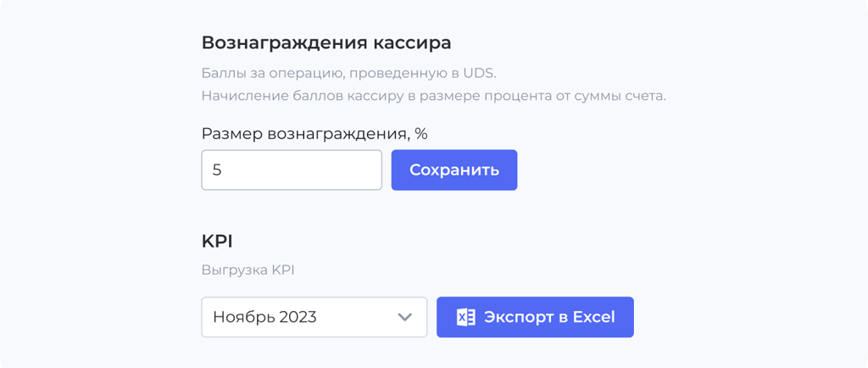The height and width of the screenshot is (368, 868).
Task: Focus the Размер вознаграждения input field
Action: [x=292, y=170]
